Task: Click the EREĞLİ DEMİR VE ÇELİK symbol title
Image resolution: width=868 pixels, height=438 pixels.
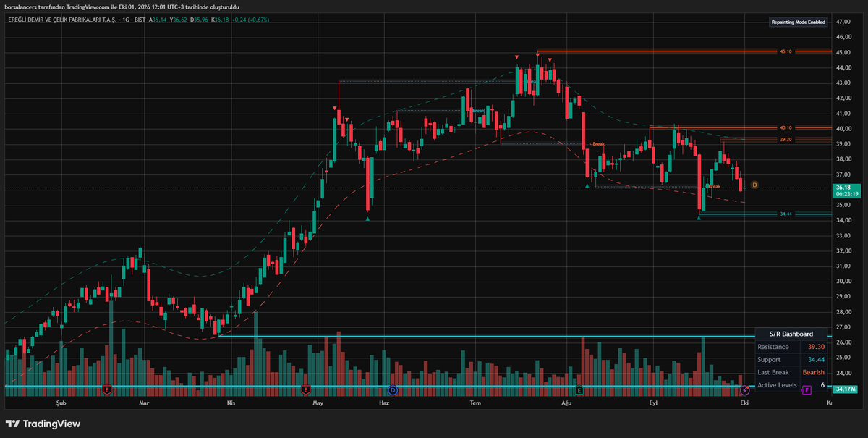Action: [64, 20]
